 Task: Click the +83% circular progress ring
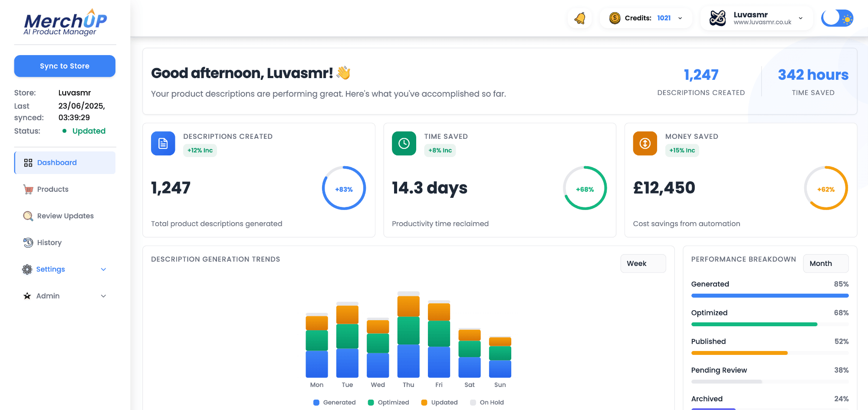pyautogui.click(x=344, y=188)
